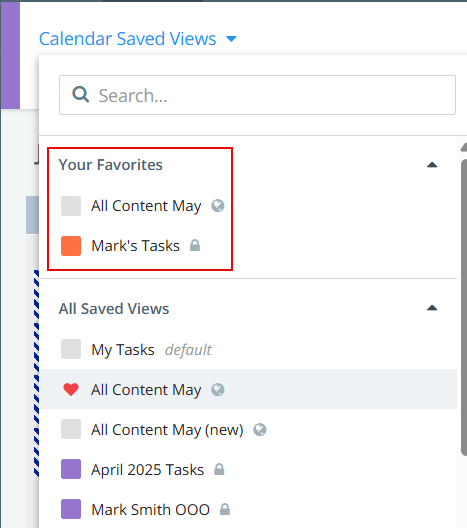467x528 pixels.
Task: Click lock icon next to Mark's Tasks
Action: (195, 245)
